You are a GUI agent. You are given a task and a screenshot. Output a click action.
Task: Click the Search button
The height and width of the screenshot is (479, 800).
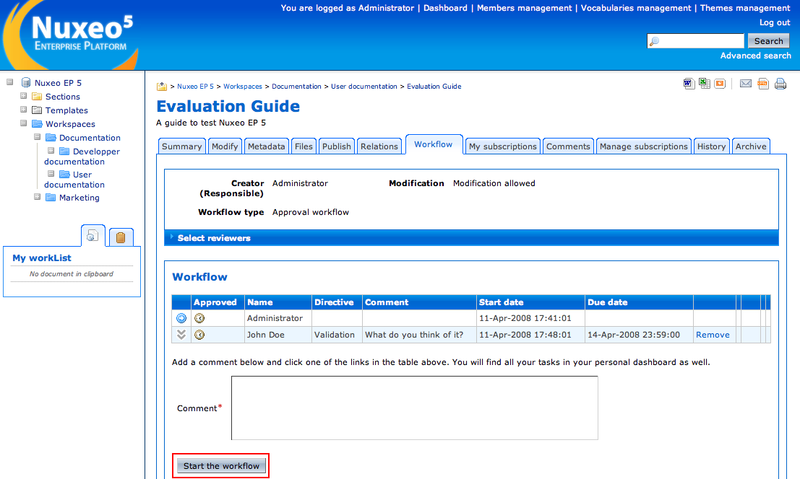(x=769, y=41)
